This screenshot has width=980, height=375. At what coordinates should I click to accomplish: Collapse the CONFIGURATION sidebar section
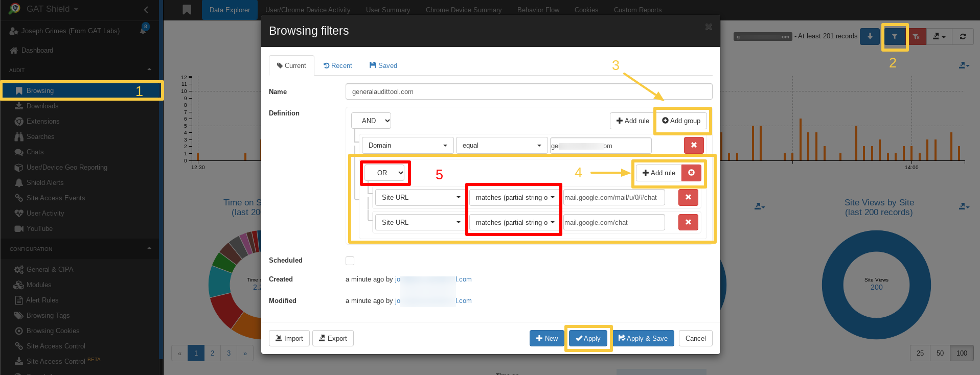tap(149, 248)
